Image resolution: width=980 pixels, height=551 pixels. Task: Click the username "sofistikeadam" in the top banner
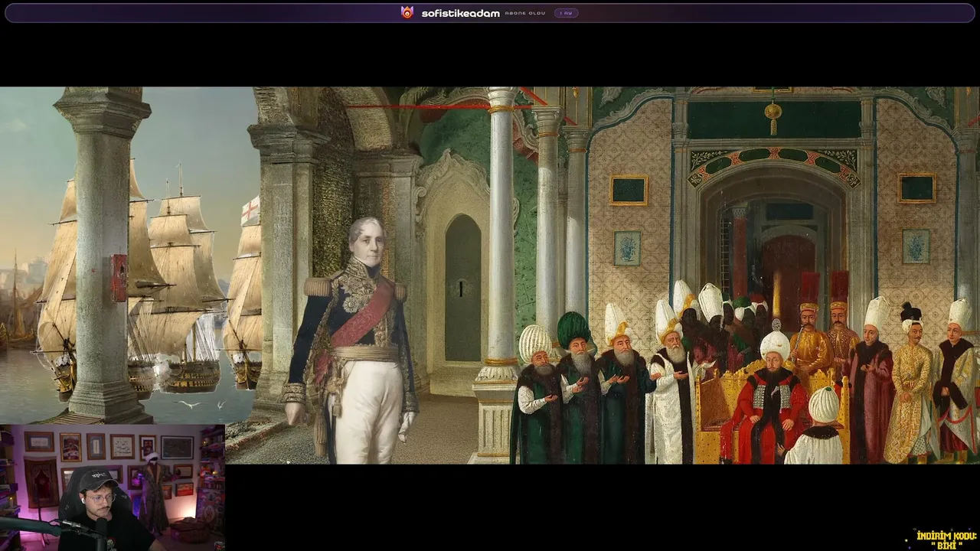(460, 13)
